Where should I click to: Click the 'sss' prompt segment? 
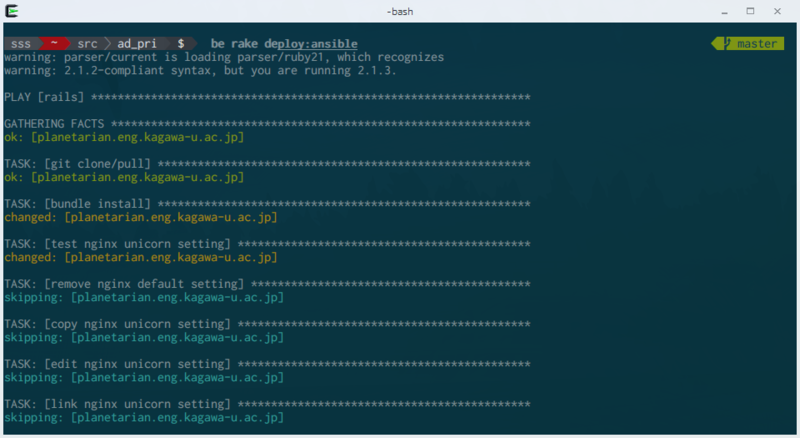(21, 44)
